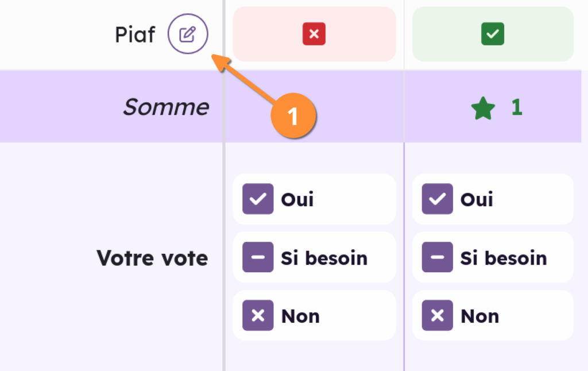588x371 pixels.
Task: Click the orange numbered marker 1
Action: pyautogui.click(x=293, y=117)
